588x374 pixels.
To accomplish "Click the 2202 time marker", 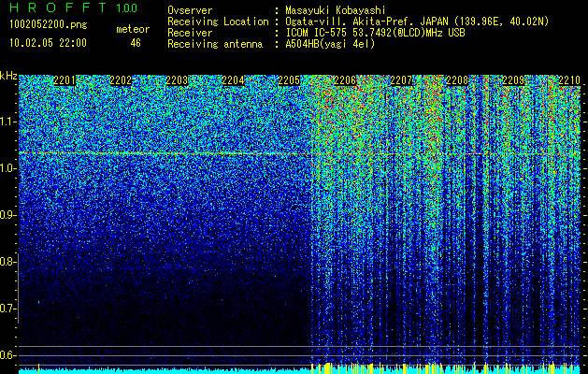I will [x=121, y=80].
